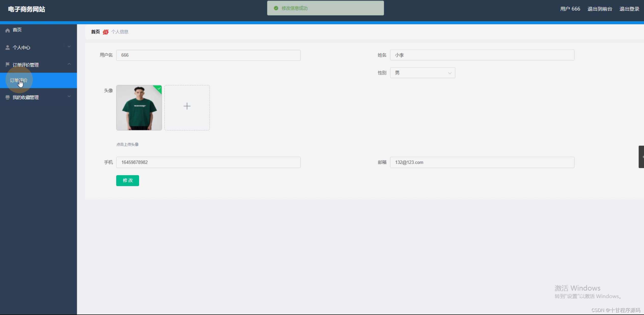Open the 性别 dropdown
Image resolution: width=644 pixels, height=315 pixels.
click(423, 73)
